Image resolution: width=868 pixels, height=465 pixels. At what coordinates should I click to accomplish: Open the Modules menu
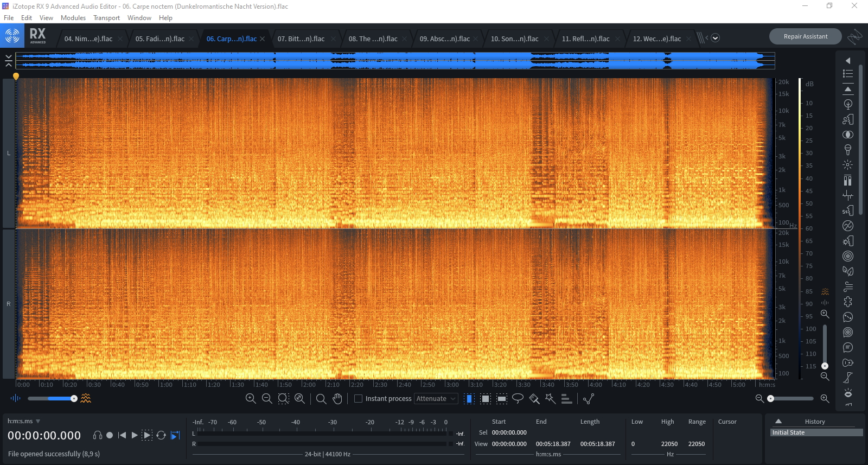click(73, 18)
